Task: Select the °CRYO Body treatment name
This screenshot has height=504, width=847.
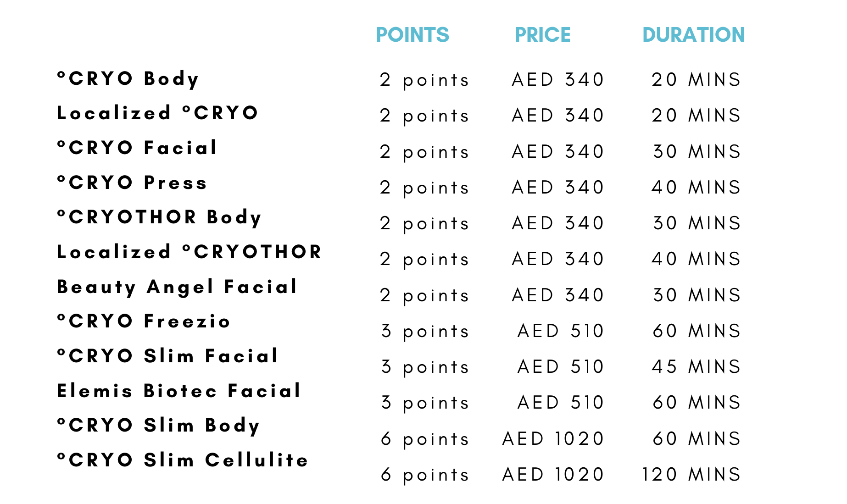Action: (x=128, y=79)
